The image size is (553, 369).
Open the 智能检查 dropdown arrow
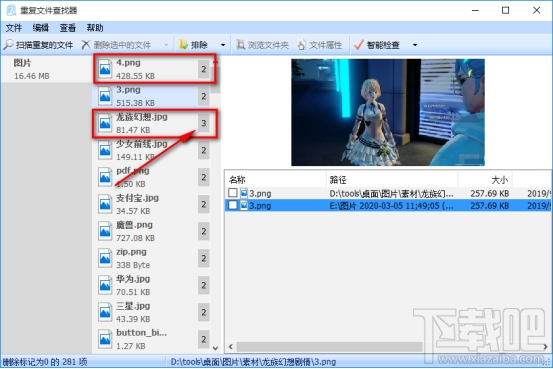click(x=415, y=45)
